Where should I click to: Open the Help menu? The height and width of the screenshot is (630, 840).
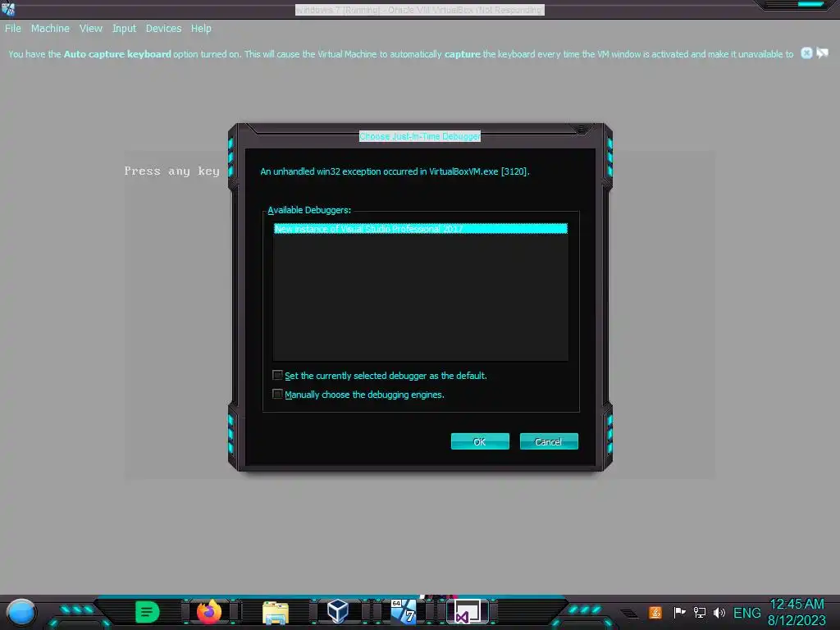(x=201, y=29)
